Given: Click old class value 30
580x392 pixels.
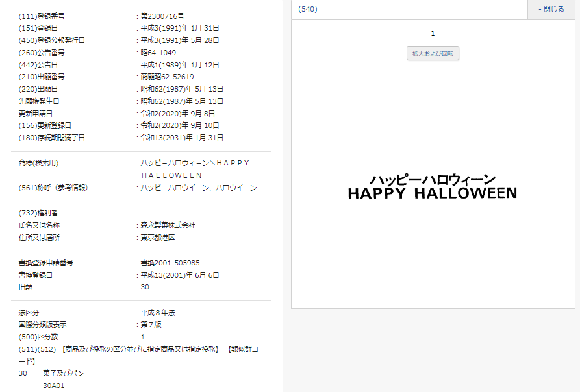Looking at the screenshot, I should click(x=145, y=287).
